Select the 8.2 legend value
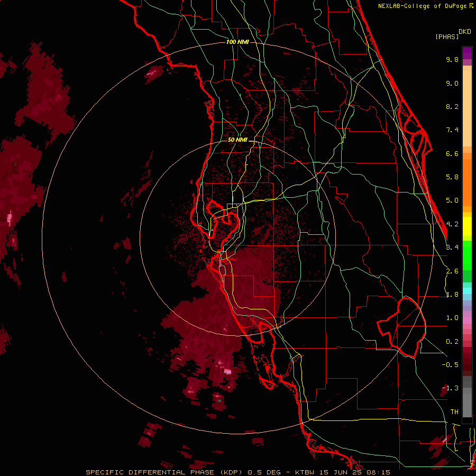Screen dimensions: 476x476 pyautogui.click(x=452, y=106)
